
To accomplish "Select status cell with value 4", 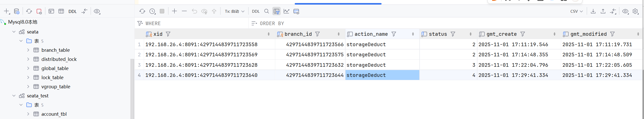I will pyautogui.click(x=448, y=75).
